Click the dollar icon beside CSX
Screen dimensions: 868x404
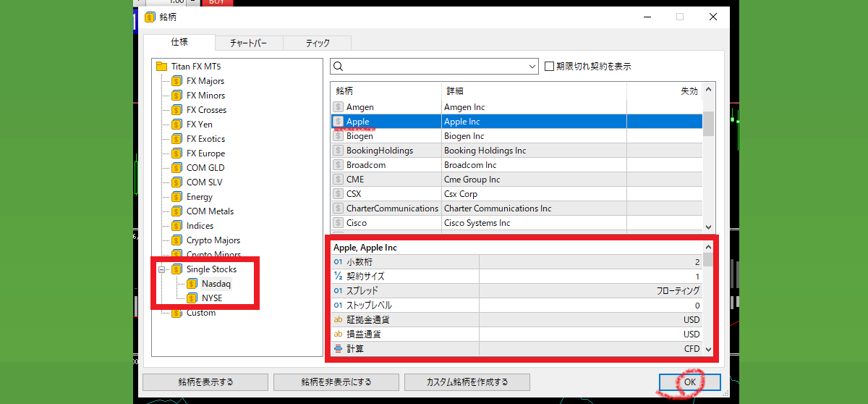coord(339,194)
